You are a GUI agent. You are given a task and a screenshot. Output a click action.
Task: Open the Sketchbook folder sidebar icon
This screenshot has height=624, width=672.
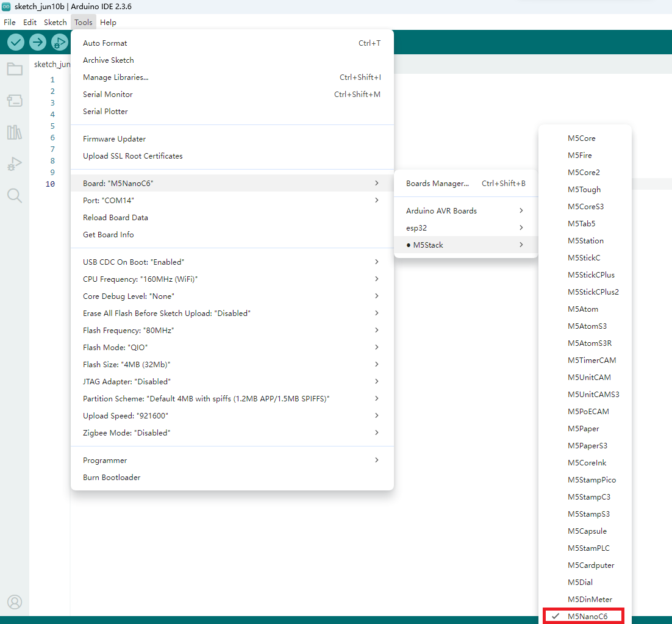pyautogui.click(x=15, y=69)
